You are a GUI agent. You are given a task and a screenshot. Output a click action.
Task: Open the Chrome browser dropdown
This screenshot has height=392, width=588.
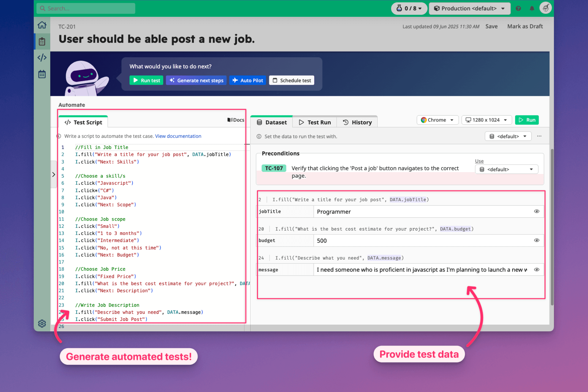point(437,120)
